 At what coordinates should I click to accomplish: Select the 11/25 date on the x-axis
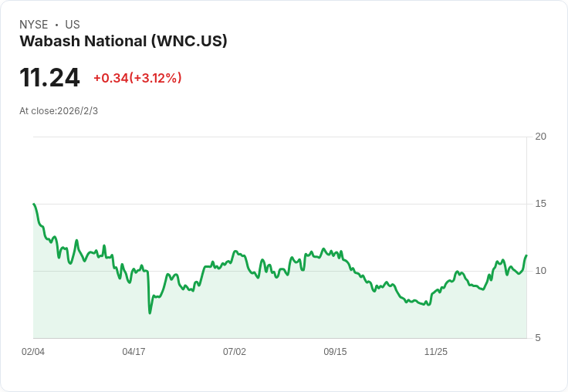436,352
